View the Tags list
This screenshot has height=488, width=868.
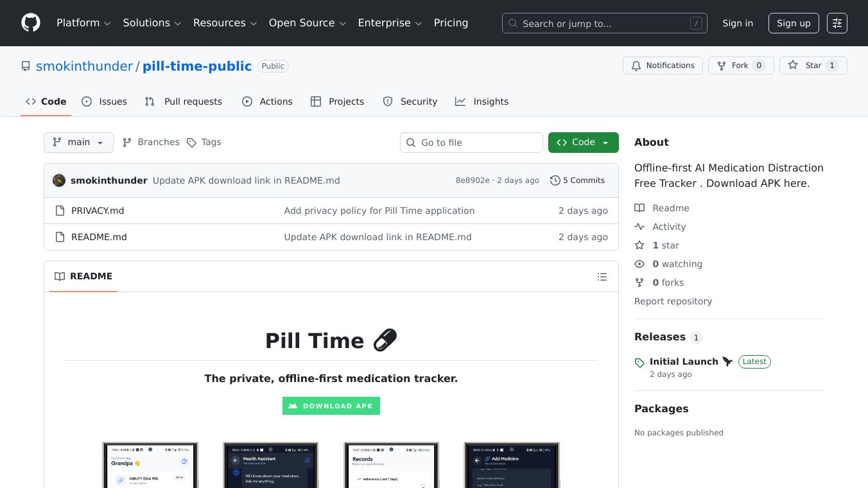pyautogui.click(x=204, y=143)
